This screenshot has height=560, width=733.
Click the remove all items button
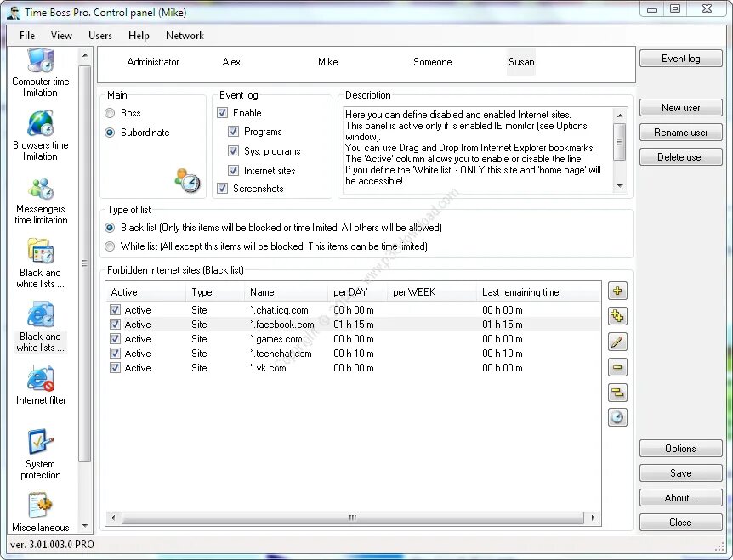coord(617,393)
